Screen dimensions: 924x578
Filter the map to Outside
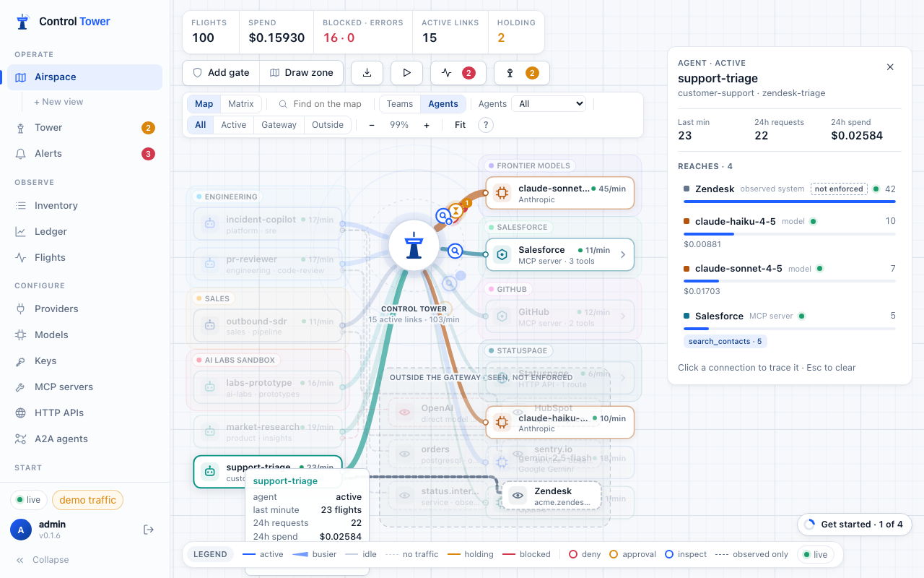(328, 125)
